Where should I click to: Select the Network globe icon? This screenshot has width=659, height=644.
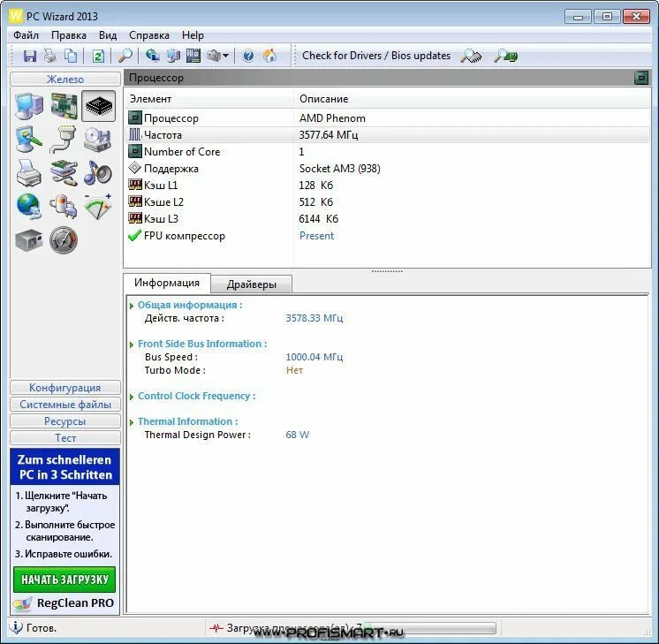[x=28, y=207]
